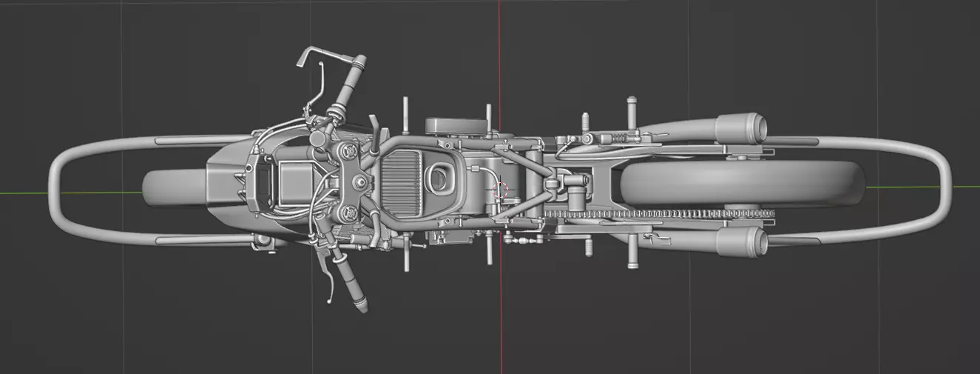Click the 3D cursor crosshair in the viewport
Viewport: 980px width, 374px height.
click(x=501, y=190)
